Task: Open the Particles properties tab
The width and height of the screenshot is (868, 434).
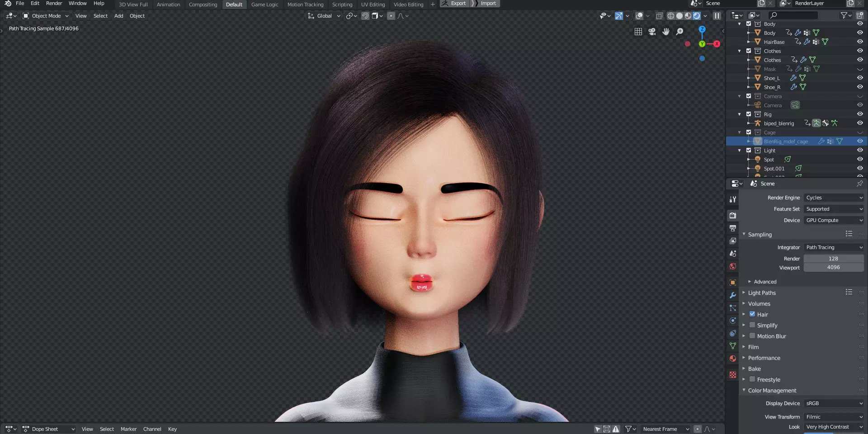Action: (x=733, y=308)
